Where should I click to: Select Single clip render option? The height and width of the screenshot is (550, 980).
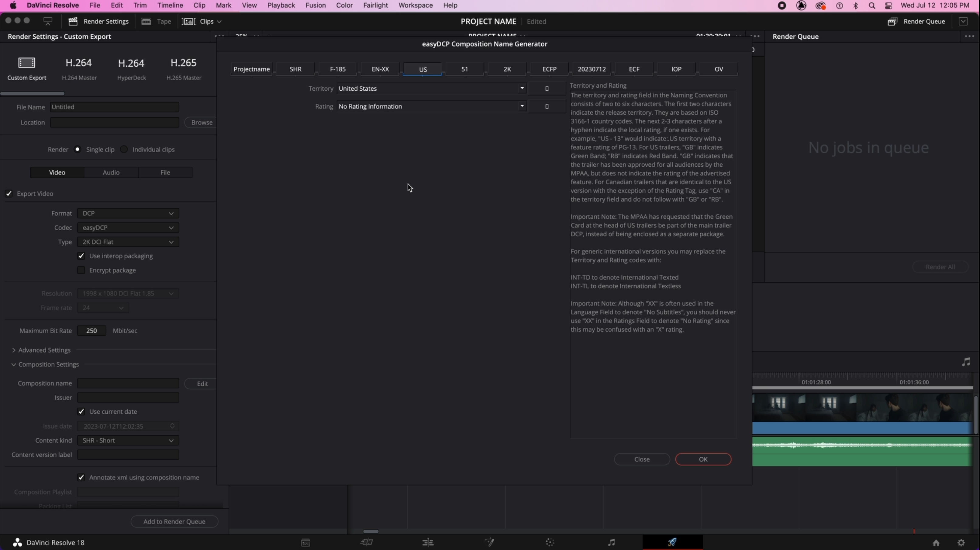coord(78,149)
